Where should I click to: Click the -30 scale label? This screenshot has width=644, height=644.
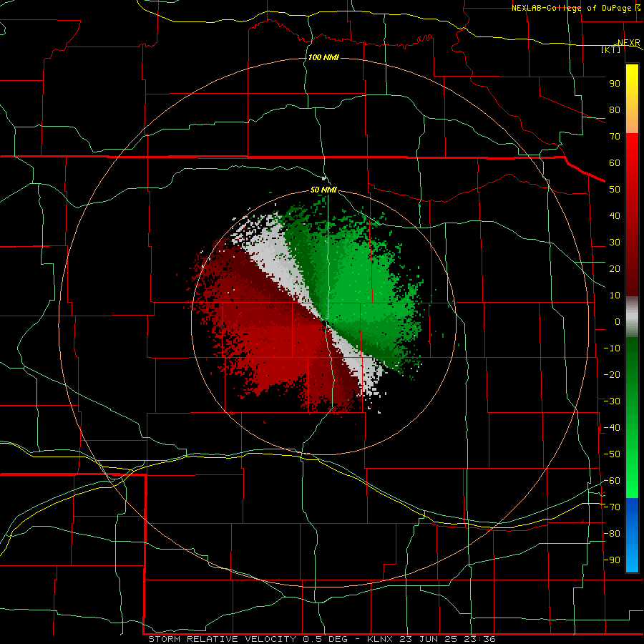point(612,401)
